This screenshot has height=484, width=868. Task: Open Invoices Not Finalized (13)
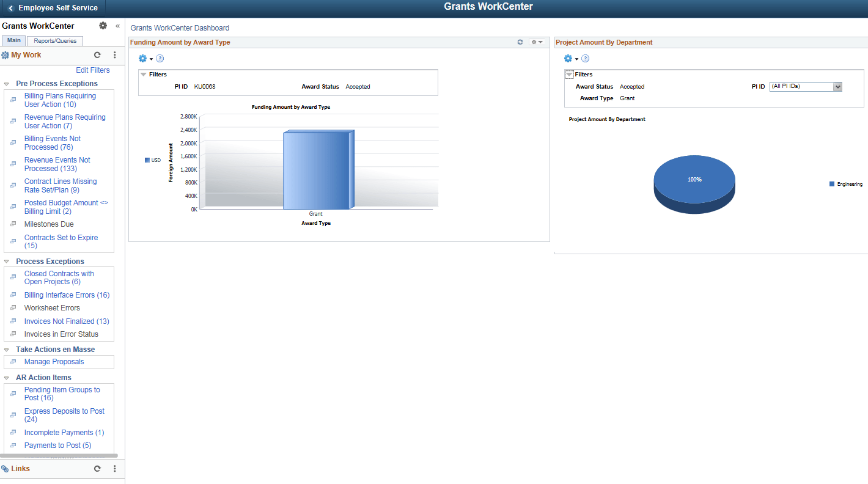[x=67, y=321]
